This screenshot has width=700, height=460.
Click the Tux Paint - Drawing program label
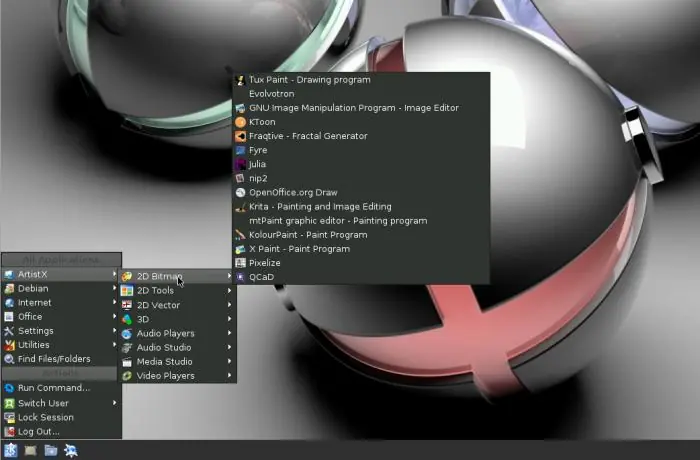click(x=310, y=80)
